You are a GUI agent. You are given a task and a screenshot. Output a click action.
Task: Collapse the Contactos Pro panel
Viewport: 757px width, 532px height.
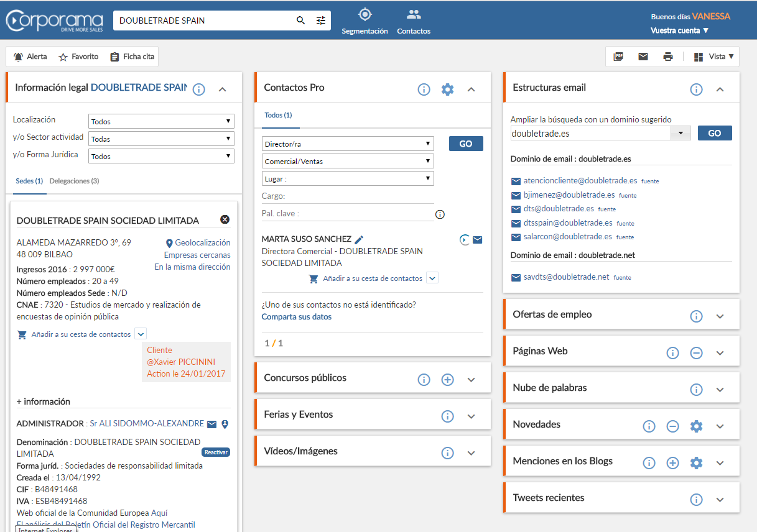(x=471, y=89)
